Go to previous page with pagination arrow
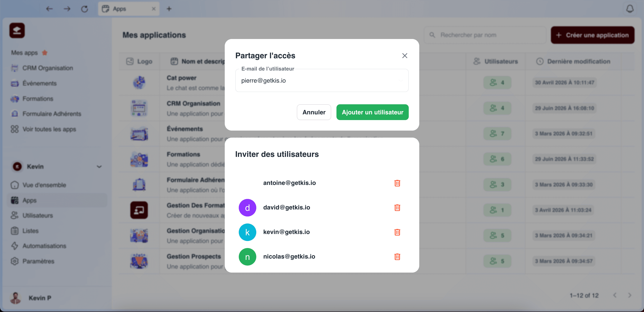 615,295
